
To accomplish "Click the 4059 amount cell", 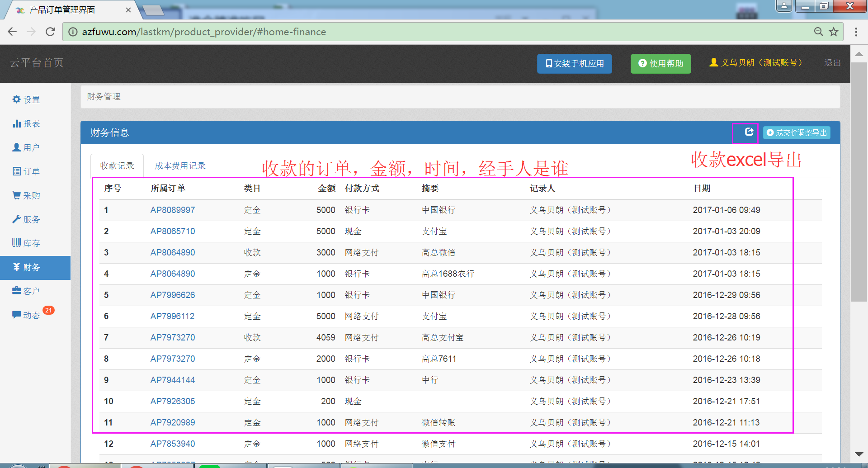I will pyautogui.click(x=326, y=337).
